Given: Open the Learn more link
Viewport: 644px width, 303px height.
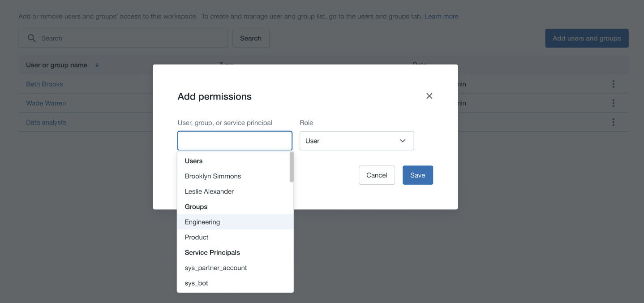Looking at the screenshot, I should 441,16.
